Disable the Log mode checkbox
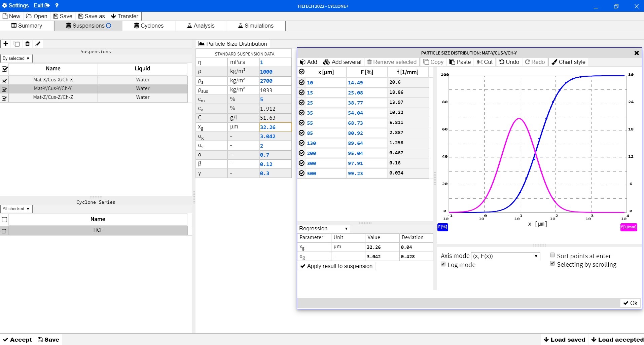 tap(443, 264)
